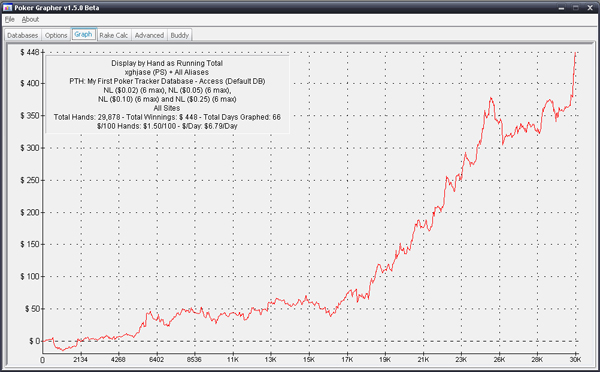Close the Poker Grapher window
This screenshot has width=600, height=372.
590,8
